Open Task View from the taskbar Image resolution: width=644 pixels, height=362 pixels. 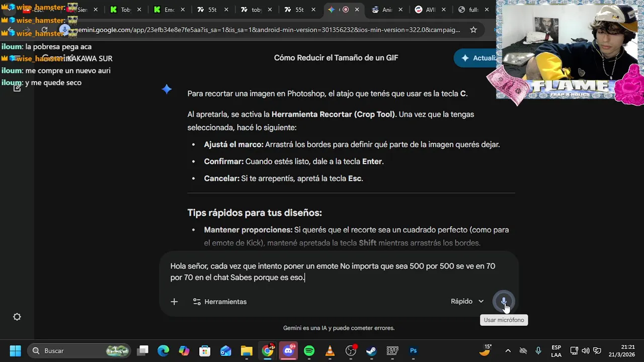pos(143,350)
